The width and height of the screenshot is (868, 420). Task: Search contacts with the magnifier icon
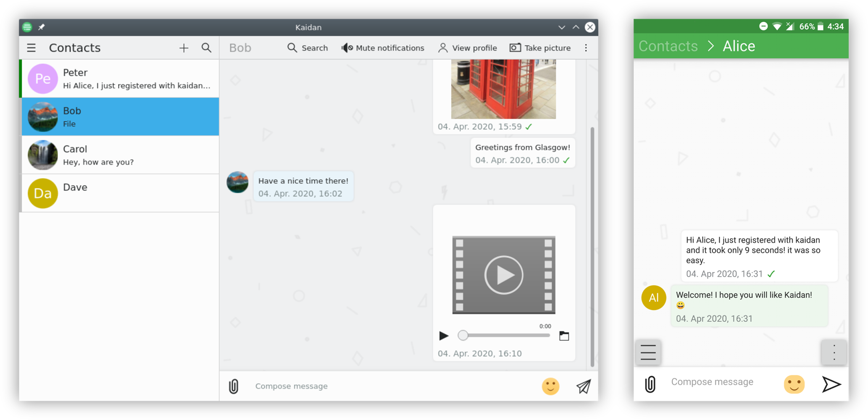(x=206, y=47)
